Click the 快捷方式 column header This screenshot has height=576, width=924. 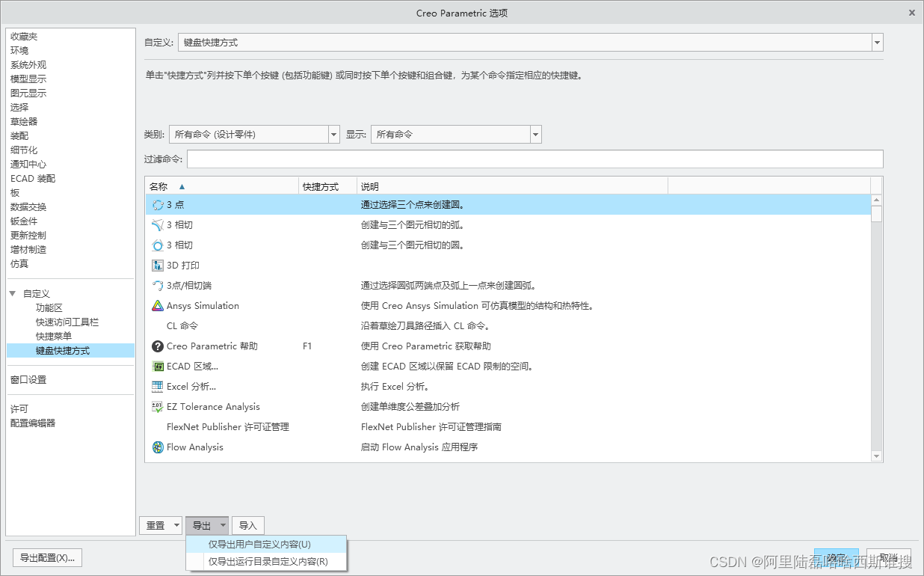327,186
